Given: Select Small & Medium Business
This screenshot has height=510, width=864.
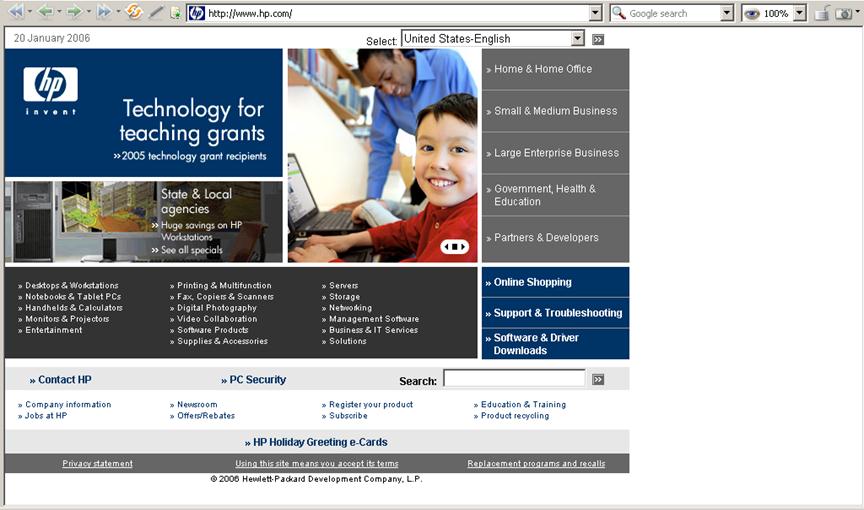Looking at the screenshot, I should tap(555, 111).
